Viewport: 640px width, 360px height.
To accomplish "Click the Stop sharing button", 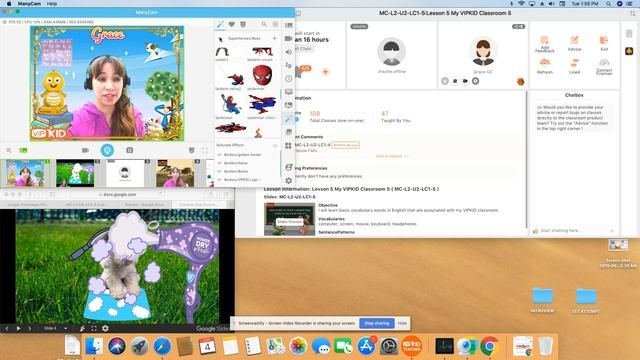I will (x=376, y=323).
